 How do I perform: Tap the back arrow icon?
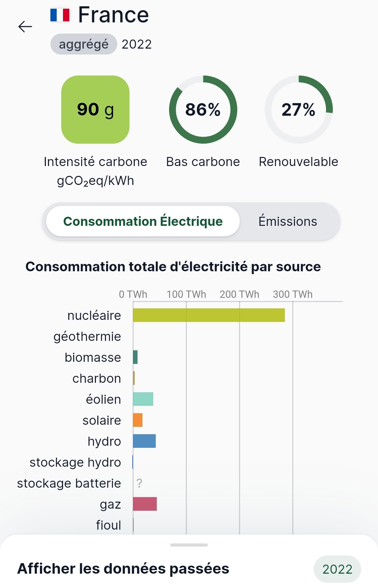(25, 27)
